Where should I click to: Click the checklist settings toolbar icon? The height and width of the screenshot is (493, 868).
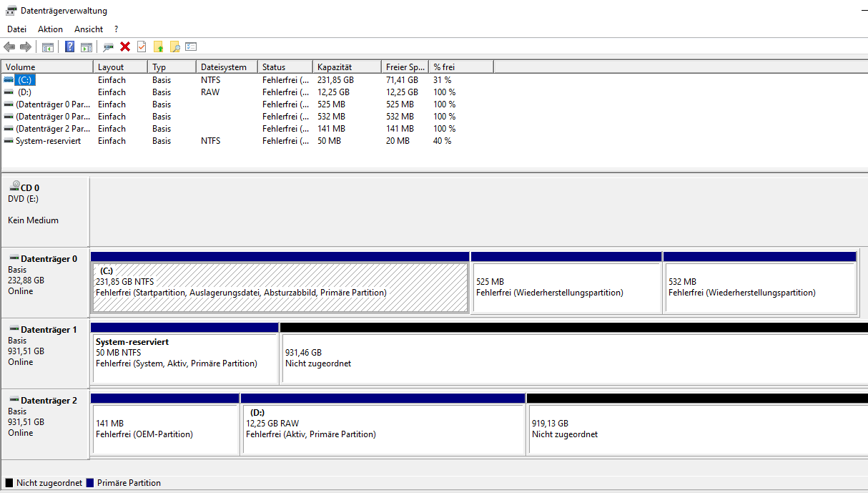pyautogui.click(x=191, y=47)
